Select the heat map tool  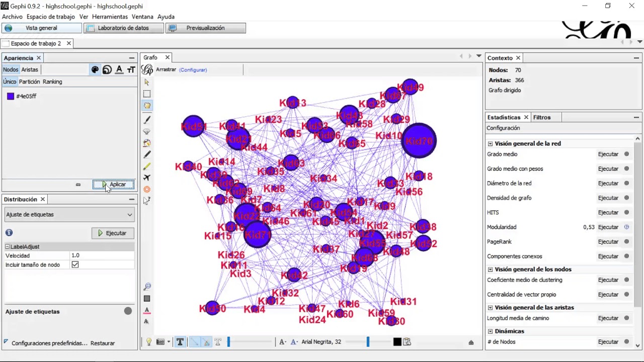point(147,189)
